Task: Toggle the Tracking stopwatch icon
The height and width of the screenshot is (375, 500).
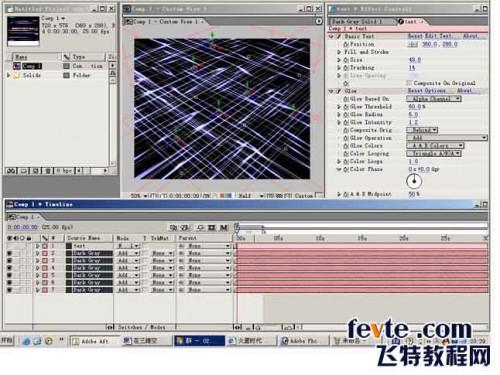Action: click(346, 67)
